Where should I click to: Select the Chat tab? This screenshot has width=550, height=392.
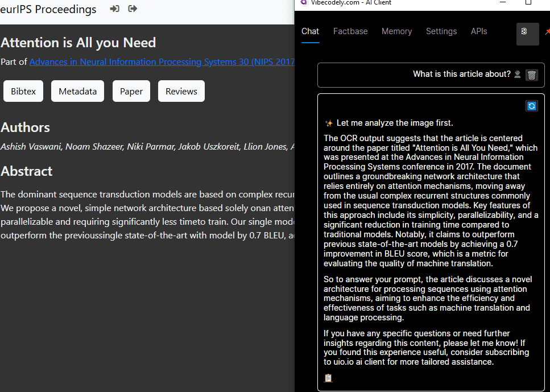310,31
